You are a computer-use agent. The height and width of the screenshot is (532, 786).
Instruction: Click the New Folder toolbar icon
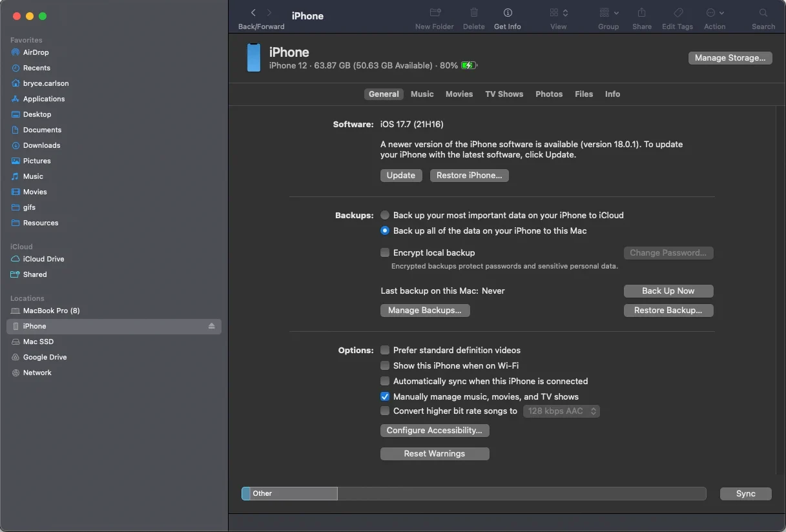pos(435,13)
